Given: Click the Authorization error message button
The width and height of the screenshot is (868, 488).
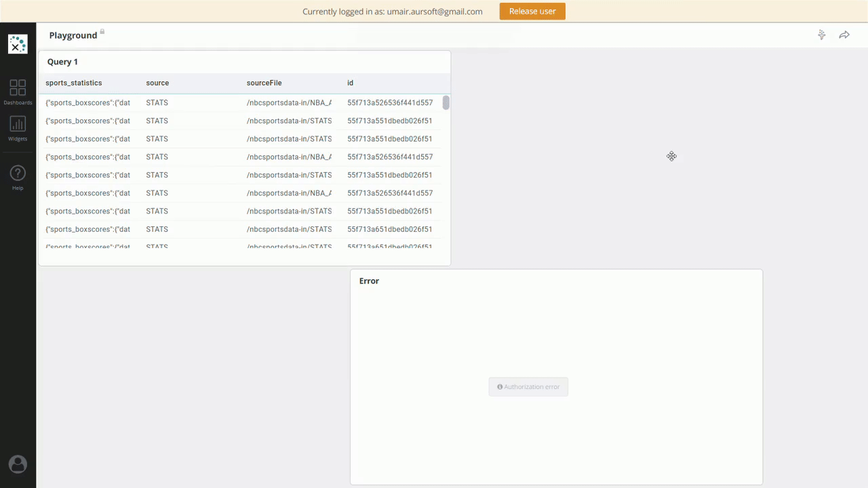Looking at the screenshot, I should (x=528, y=387).
